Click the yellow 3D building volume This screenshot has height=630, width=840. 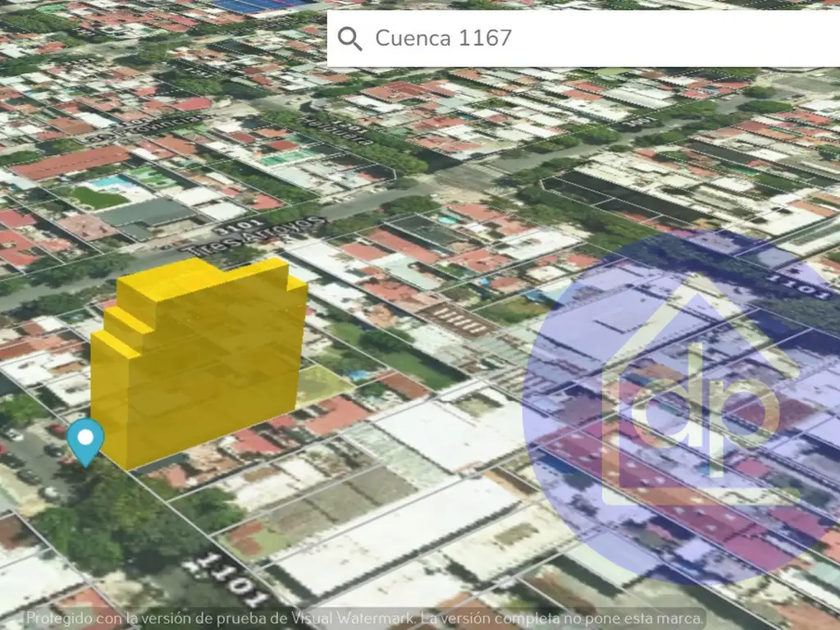[197, 361]
